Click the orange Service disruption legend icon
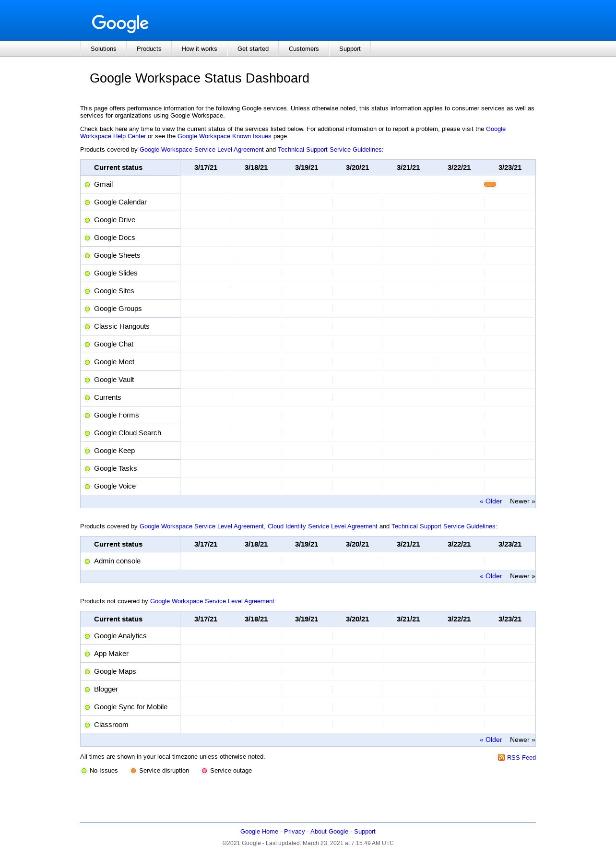 tap(133, 771)
